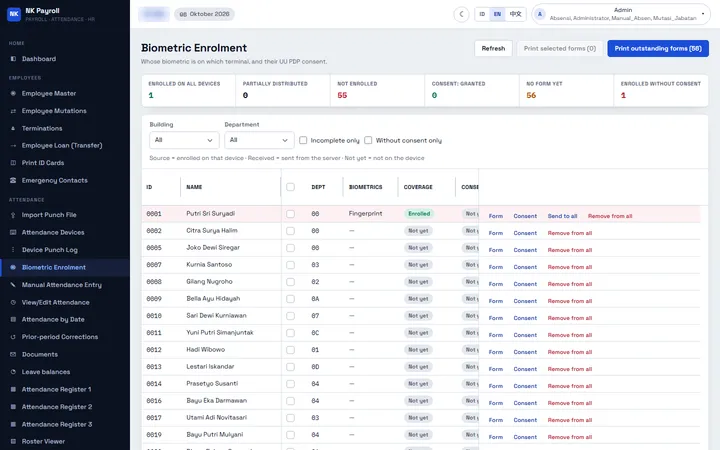Image resolution: width=720 pixels, height=450 pixels.
Task: Switch language to 中文
Action: click(x=516, y=14)
